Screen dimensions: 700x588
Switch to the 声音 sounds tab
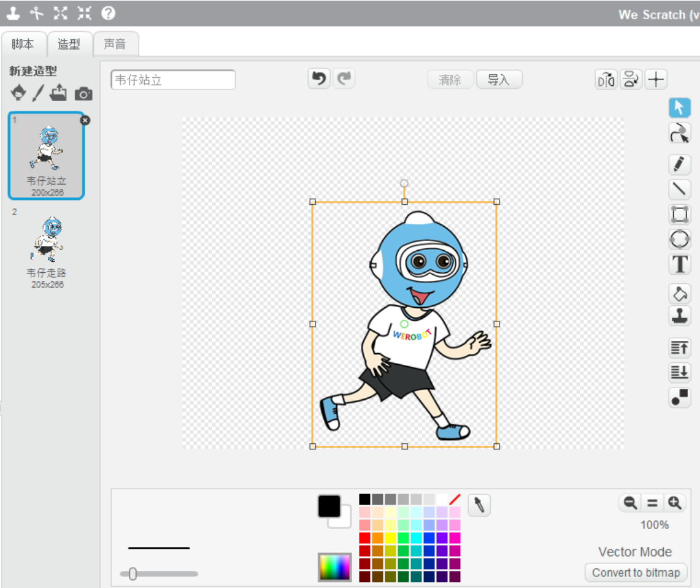[115, 44]
